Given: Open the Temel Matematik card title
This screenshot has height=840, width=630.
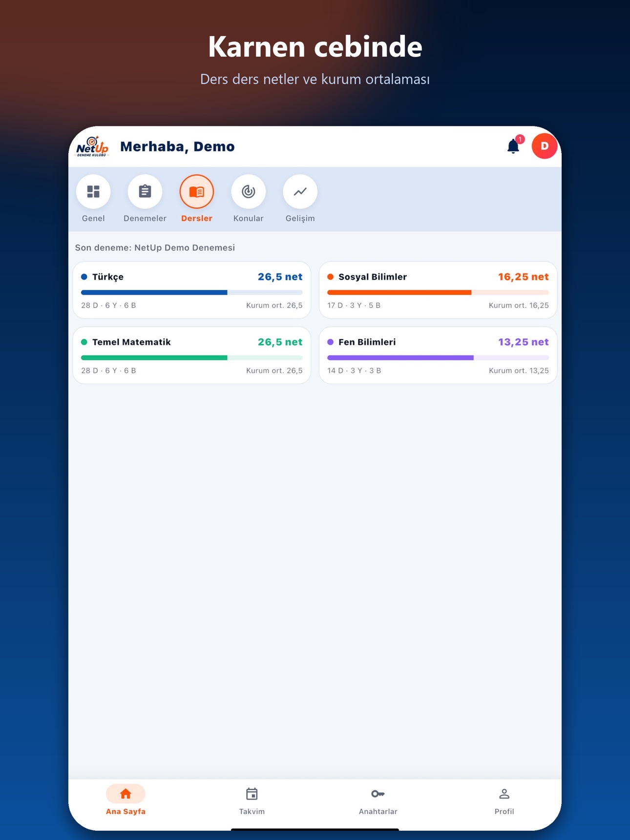Looking at the screenshot, I should 131,342.
